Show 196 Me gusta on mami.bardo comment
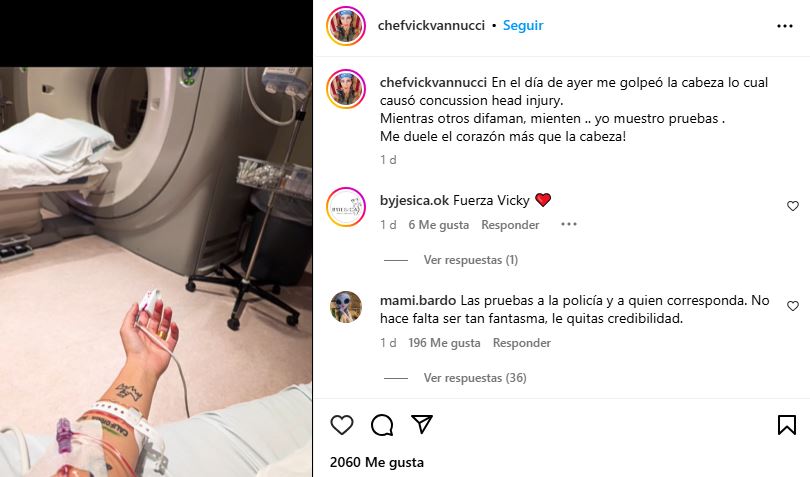This screenshot has width=810, height=477. point(444,343)
